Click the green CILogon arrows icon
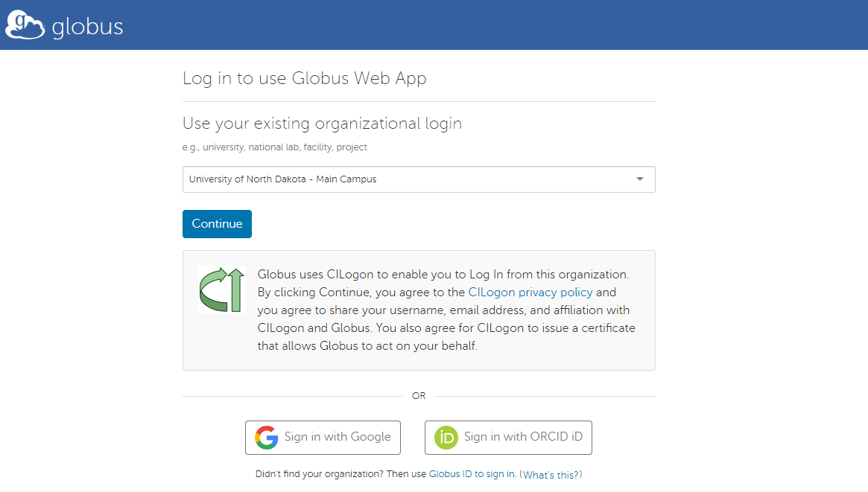This screenshot has height=492, width=868. [222, 290]
